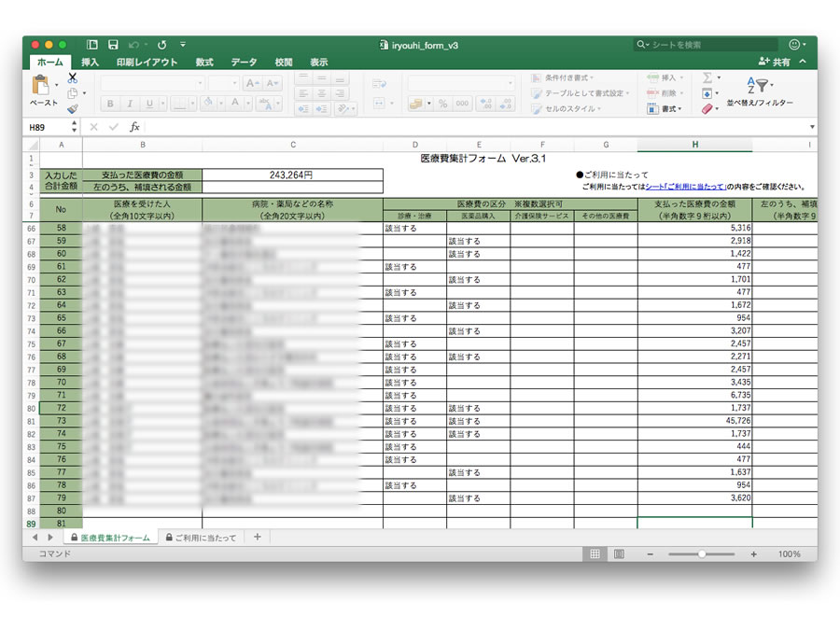
Task: Click the Wrap Text icon
Action: coord(379,83)
